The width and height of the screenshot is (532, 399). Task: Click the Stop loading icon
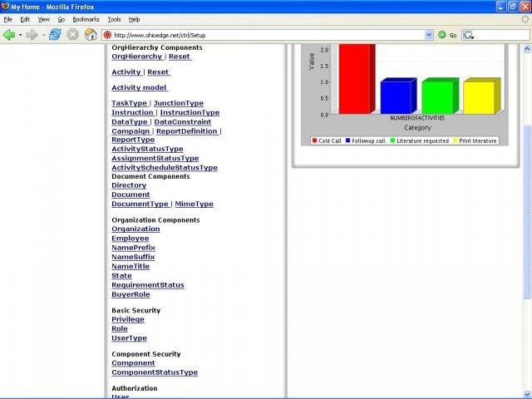(72, 35)
